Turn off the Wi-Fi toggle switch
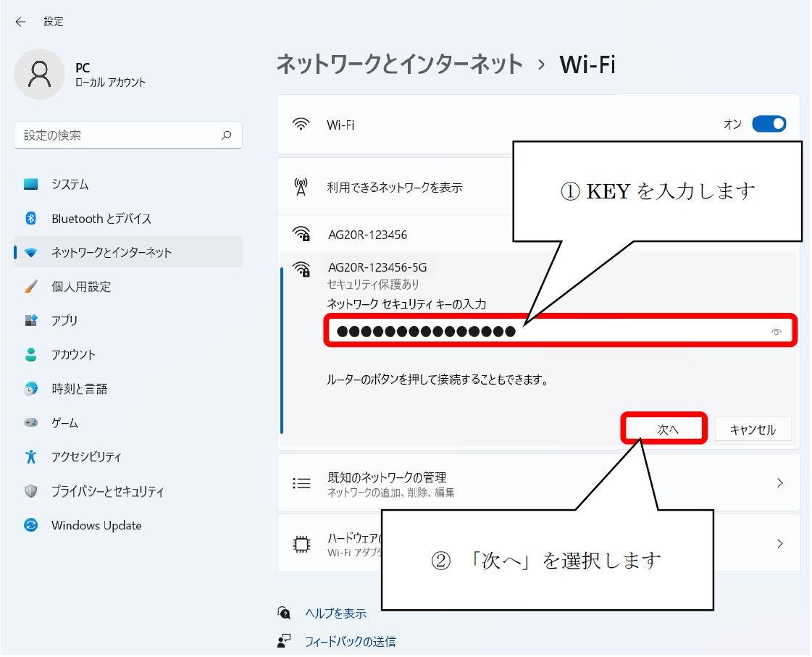 768,124
